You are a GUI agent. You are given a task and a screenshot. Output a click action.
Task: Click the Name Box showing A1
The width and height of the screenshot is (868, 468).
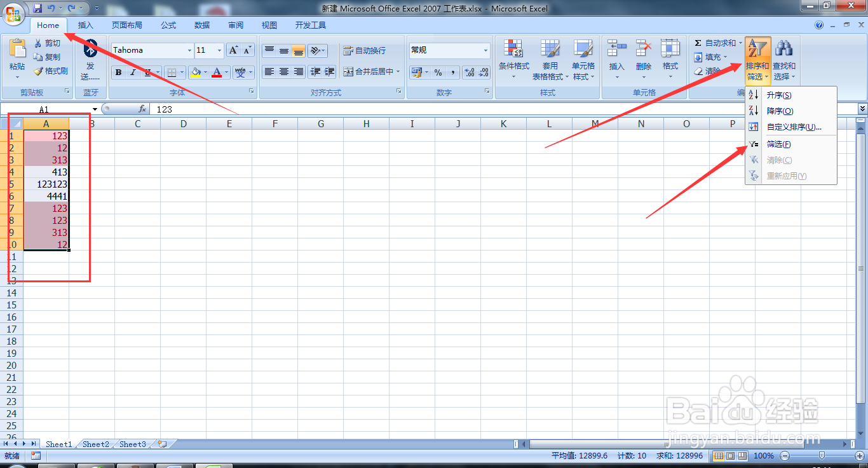(x=50, y=109)
